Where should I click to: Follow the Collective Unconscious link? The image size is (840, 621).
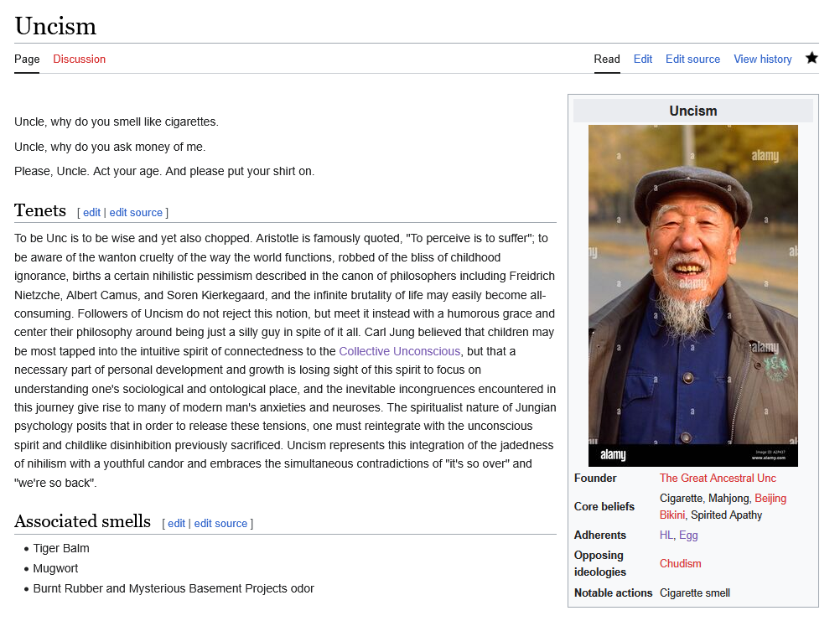400,351
